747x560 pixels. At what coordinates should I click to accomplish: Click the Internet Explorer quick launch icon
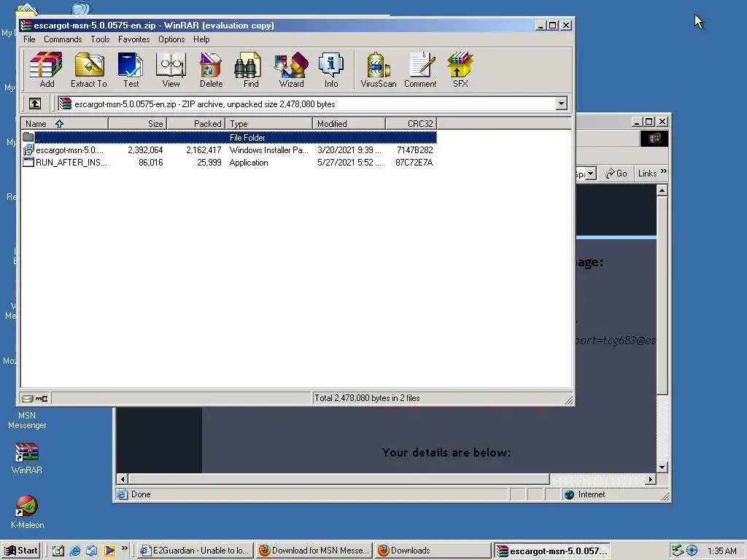click(x=75, y=551)
